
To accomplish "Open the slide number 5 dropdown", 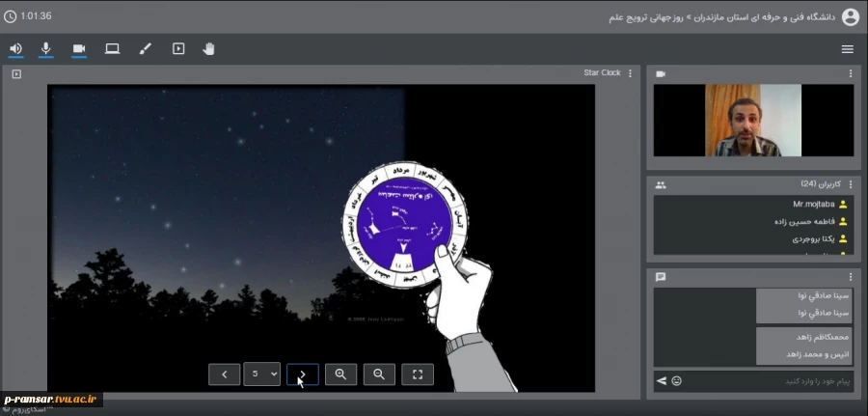I will [261, 374].
